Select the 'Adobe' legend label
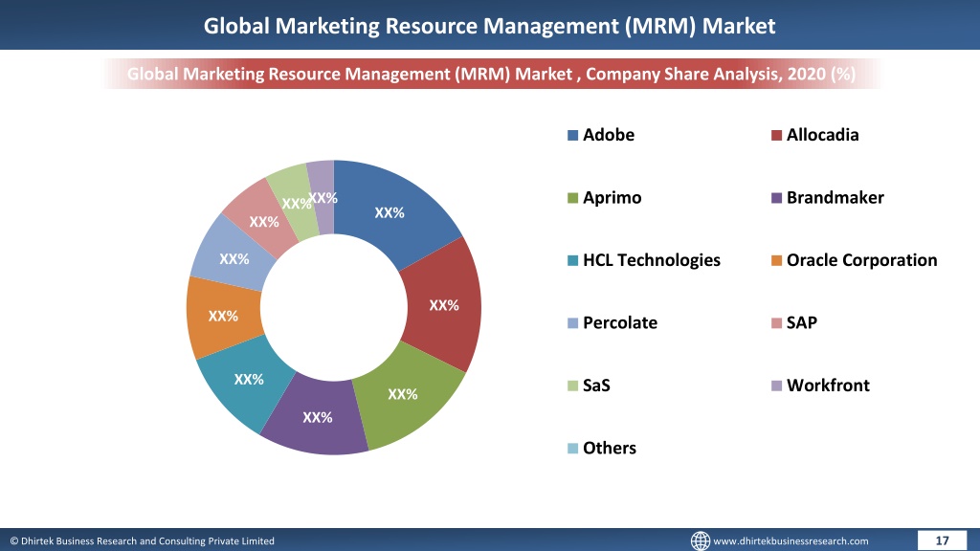 tap(608, 135)
